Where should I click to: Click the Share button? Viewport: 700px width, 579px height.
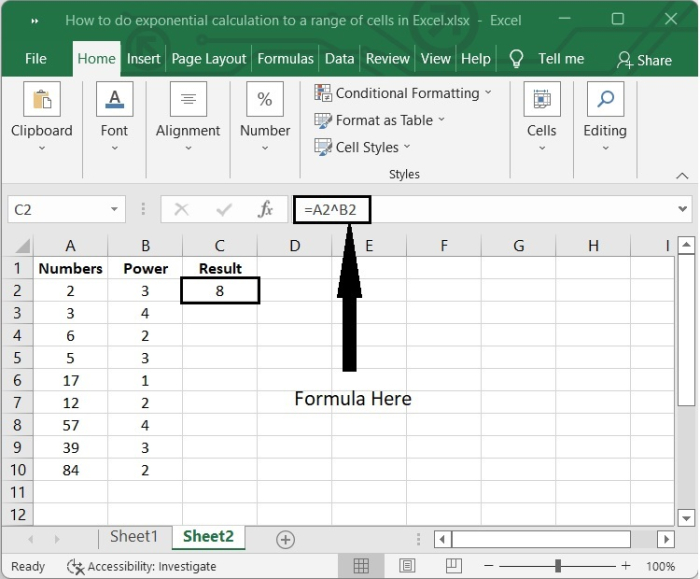pyautogui.click(x=645, y=60)
